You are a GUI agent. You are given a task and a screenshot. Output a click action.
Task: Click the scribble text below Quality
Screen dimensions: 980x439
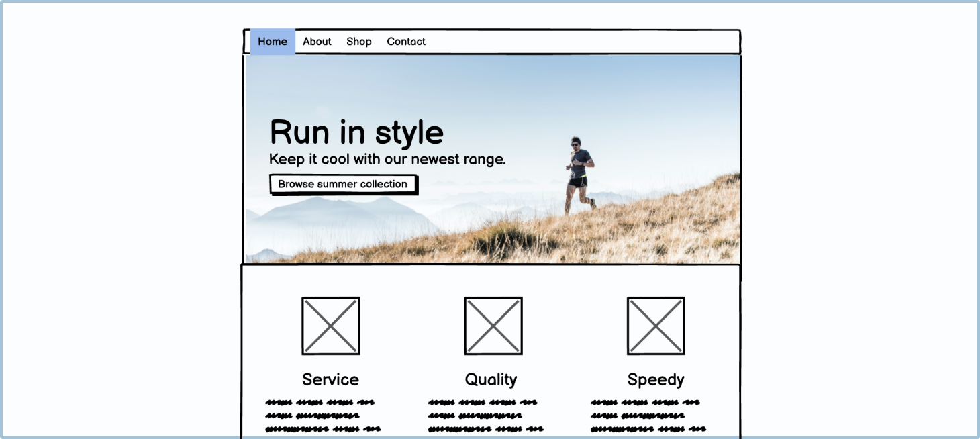[485, 416]
